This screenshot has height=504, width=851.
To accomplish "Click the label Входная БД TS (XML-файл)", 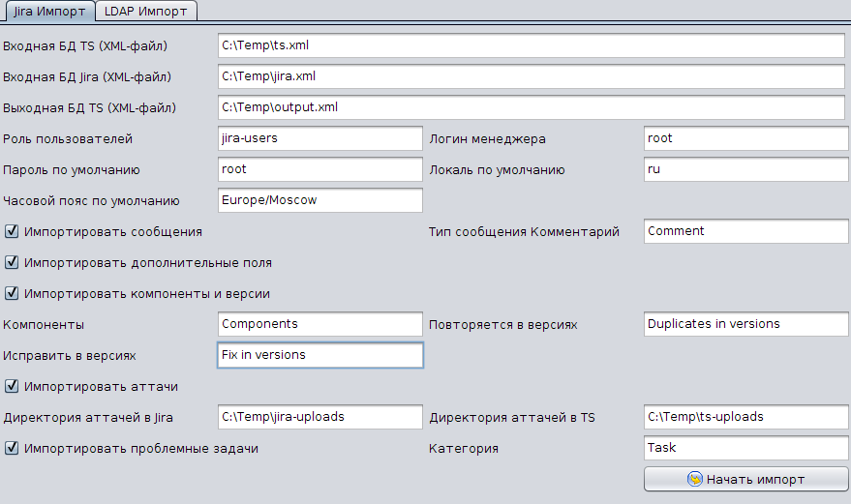I will tap(85, 46).
